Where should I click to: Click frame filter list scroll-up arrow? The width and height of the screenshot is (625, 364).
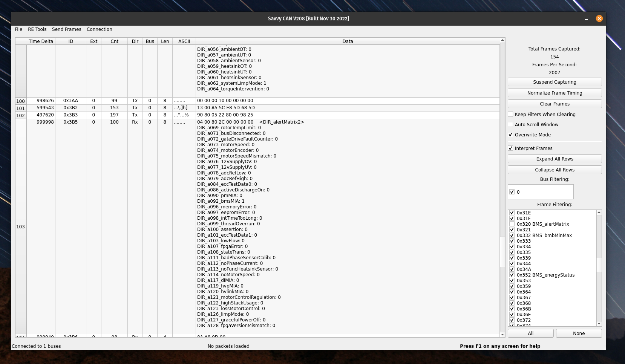599,213
